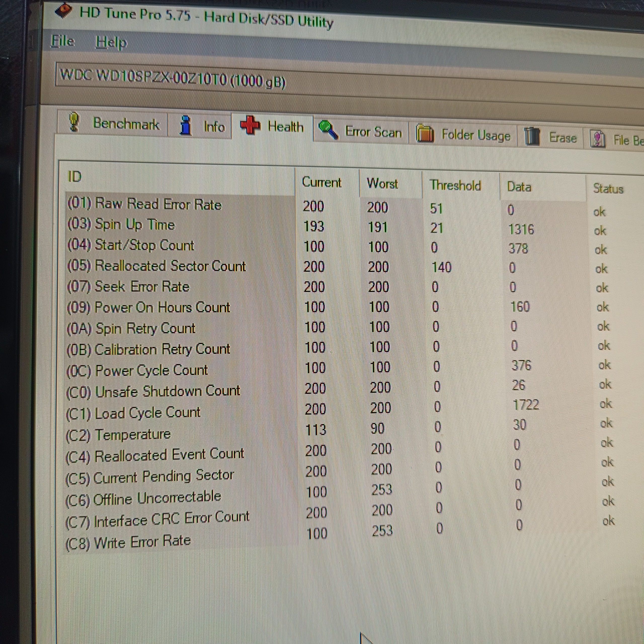Click the Temperature row ok status
Screen dimensions: 644x644
point(606,423)
